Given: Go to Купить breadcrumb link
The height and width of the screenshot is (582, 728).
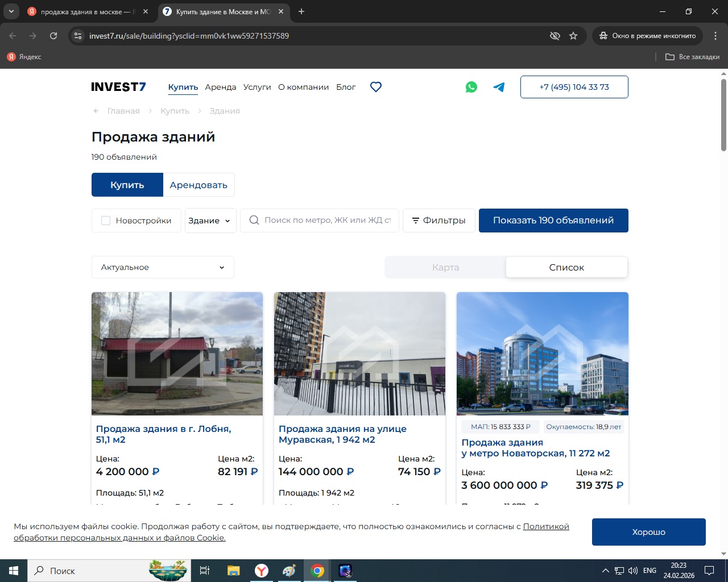Looking at the screenshot, I should click(x=175, y=111).
